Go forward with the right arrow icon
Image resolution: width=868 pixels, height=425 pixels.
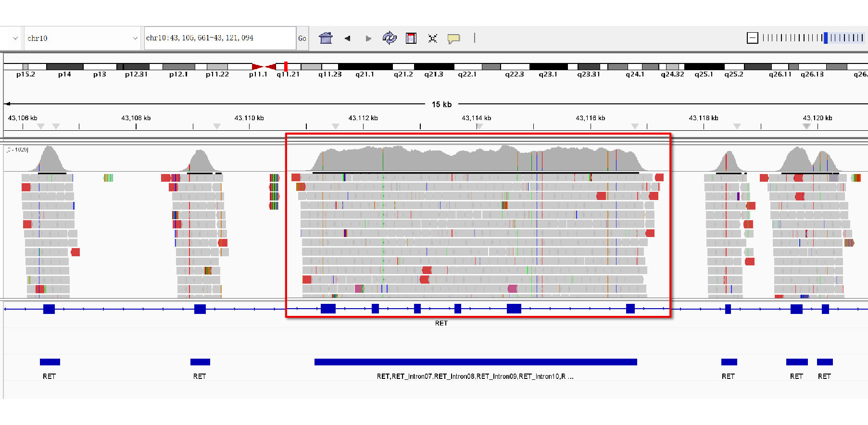coord(368,38)
